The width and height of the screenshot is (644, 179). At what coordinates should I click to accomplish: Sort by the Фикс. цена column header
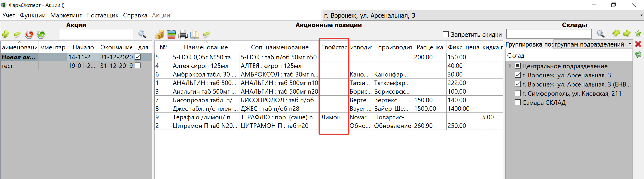[463, 47]
